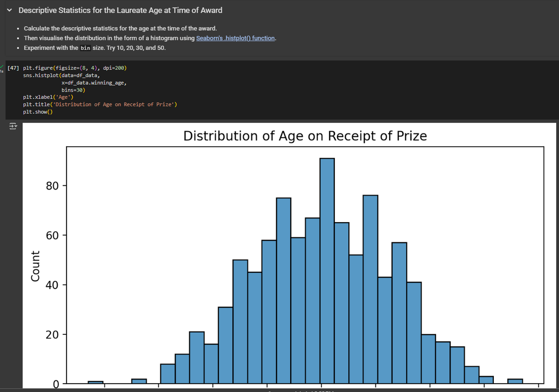Click the y-axis tick label 60
Screen dimensions: 559x392
(x=52, y=235)
